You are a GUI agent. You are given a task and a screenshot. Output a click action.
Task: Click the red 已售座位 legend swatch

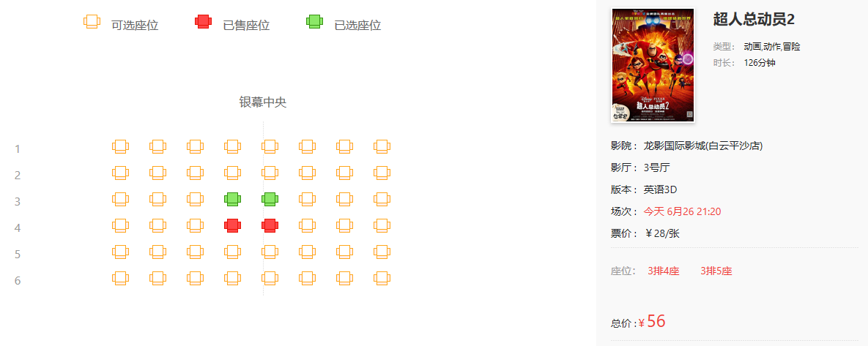(x=203, y=21)
